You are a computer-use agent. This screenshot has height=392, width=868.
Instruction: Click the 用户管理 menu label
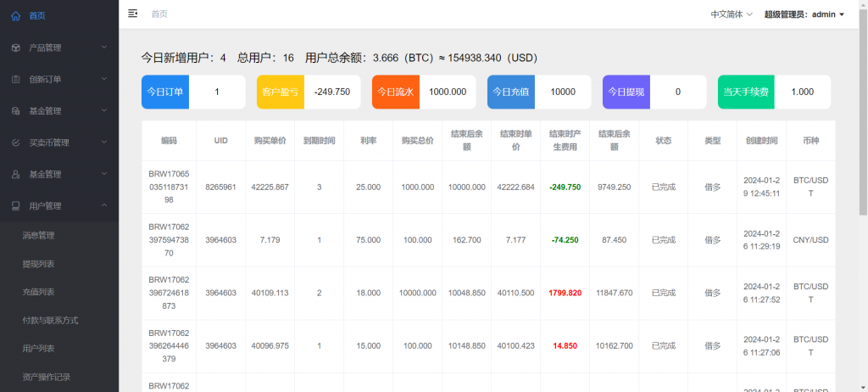pos(46,205)
